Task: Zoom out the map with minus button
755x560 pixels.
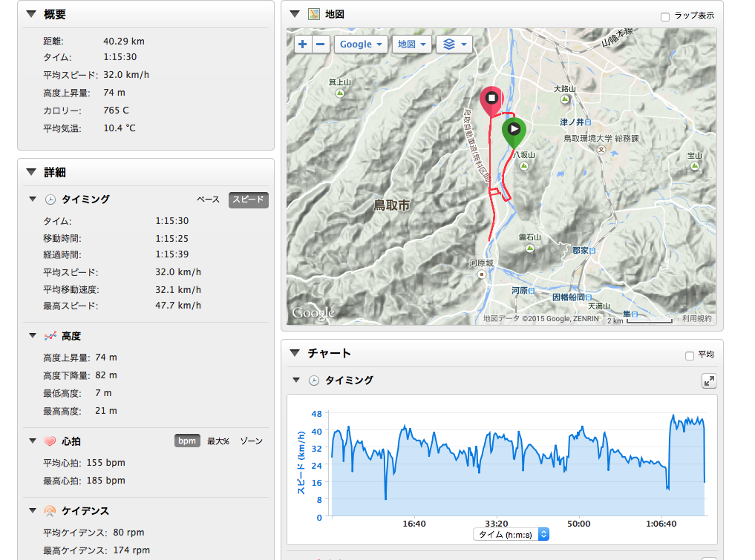Action: 321,45
